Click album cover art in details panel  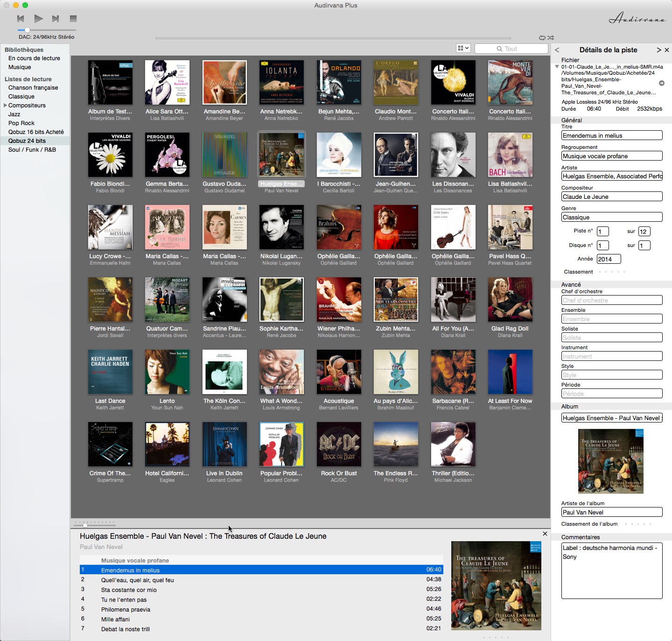[x=611, y=461]
